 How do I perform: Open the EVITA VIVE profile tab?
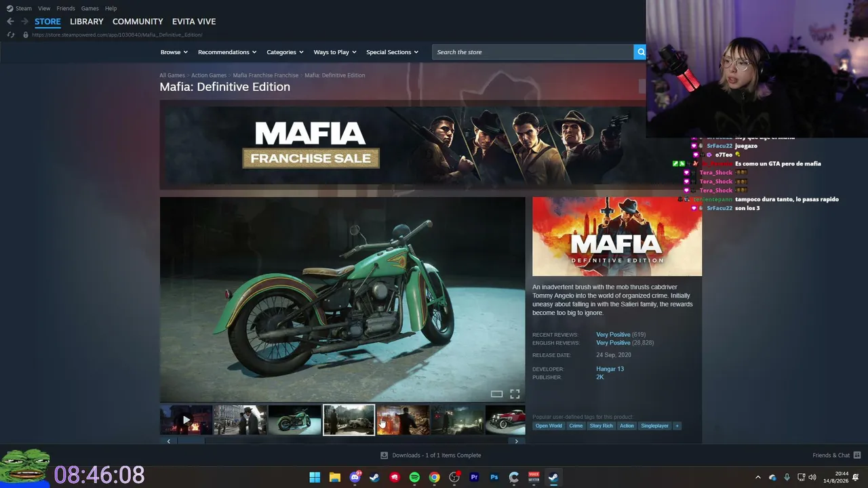(x=194, y=22)
